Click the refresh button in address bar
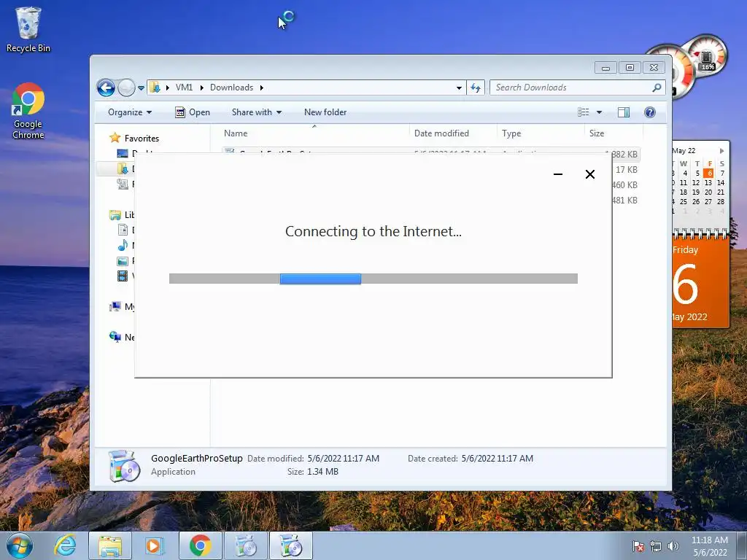 point(476,87)
